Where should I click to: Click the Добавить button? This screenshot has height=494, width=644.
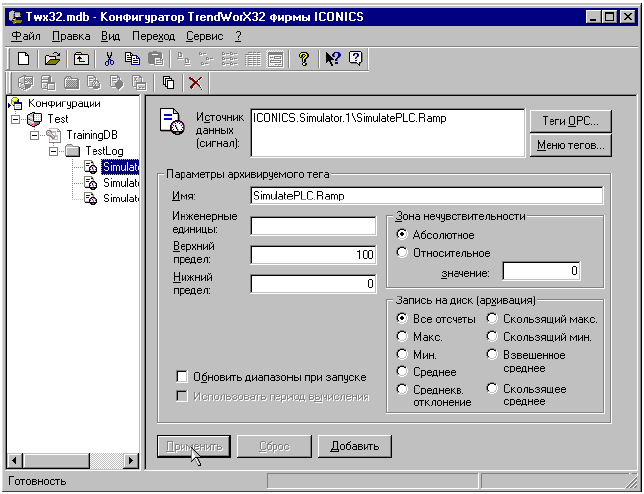coord(355,446)
